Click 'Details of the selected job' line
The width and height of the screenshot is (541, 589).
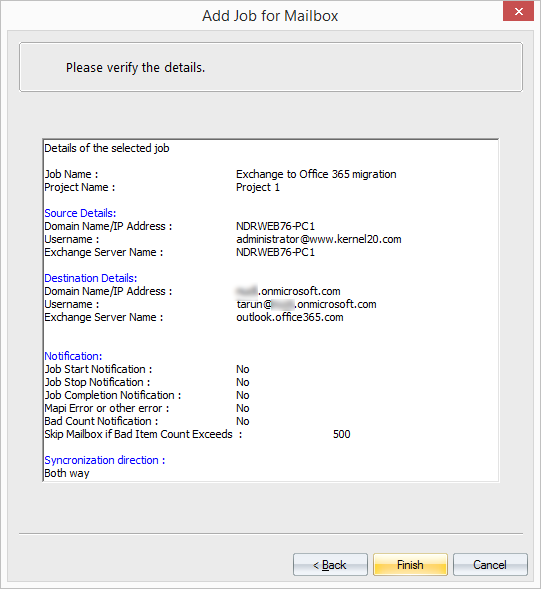pos(107,148)
